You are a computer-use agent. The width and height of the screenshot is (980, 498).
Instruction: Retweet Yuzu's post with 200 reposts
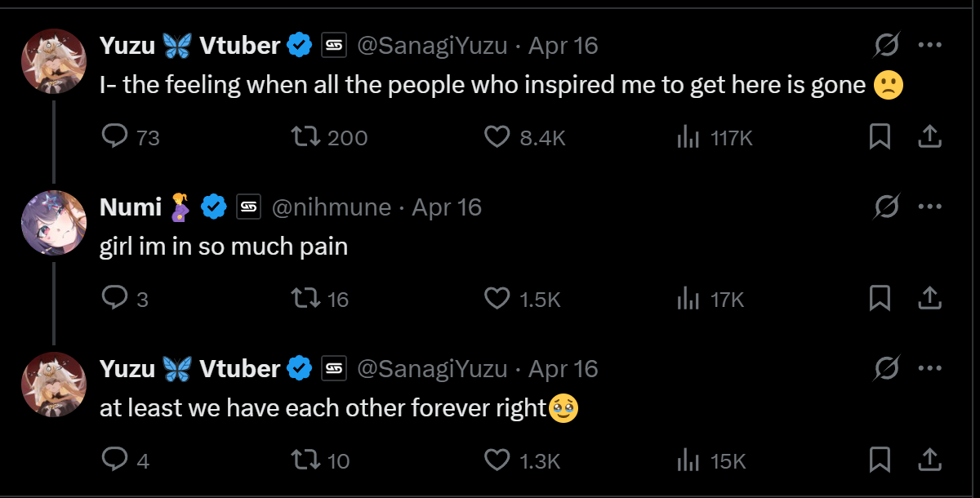305,137
